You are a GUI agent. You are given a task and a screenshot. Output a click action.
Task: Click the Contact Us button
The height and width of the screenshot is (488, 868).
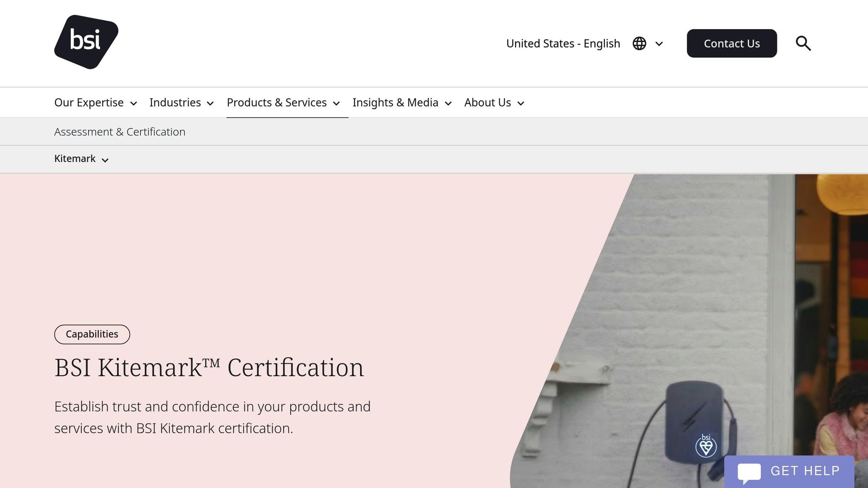coord(732,43)
